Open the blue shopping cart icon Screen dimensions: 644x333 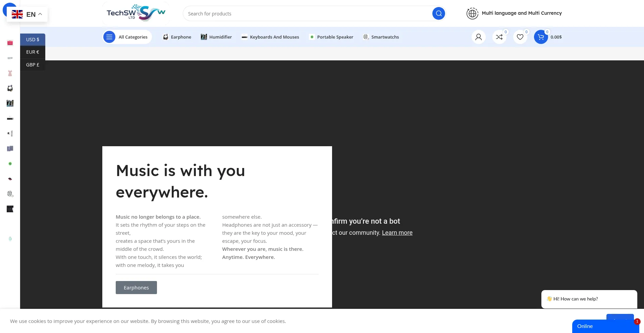(541, 37)
